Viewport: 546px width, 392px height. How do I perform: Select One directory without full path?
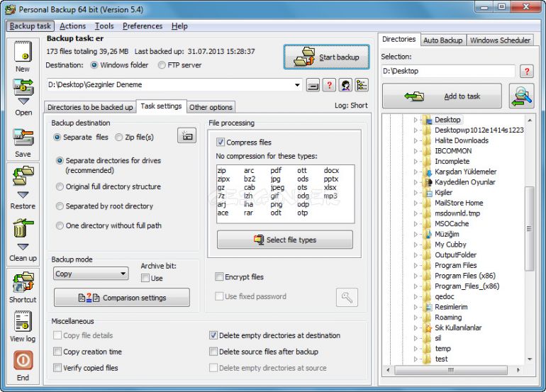click(x=60, y=225)
